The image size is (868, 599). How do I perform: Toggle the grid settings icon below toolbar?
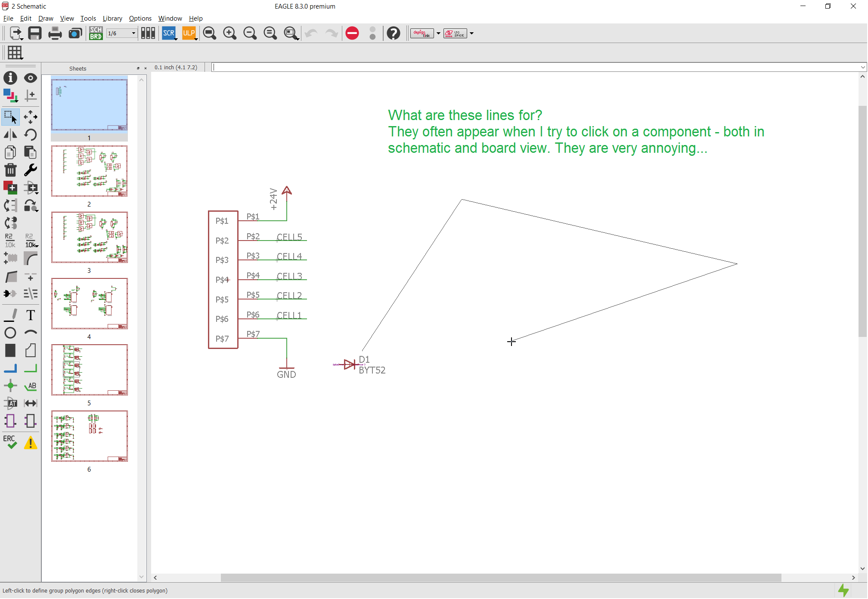pos(15,52)
